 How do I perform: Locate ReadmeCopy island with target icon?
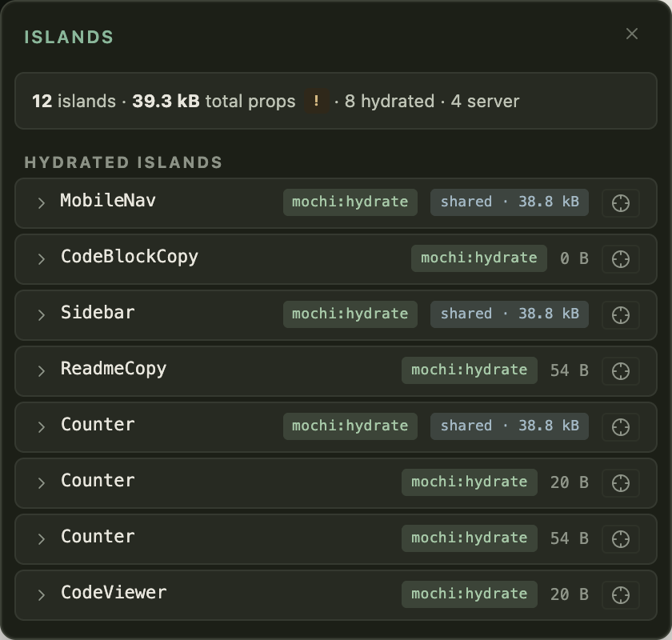tap(621, 371)
